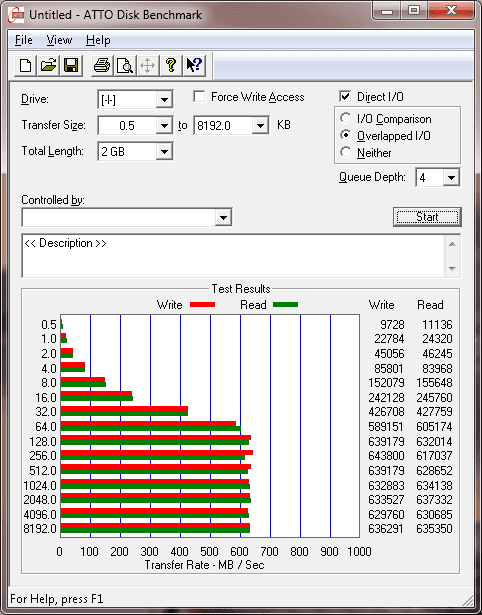This screenshot has height=615, width=482.
Task: Open the View menu
Action: click(x=59, y=40)
